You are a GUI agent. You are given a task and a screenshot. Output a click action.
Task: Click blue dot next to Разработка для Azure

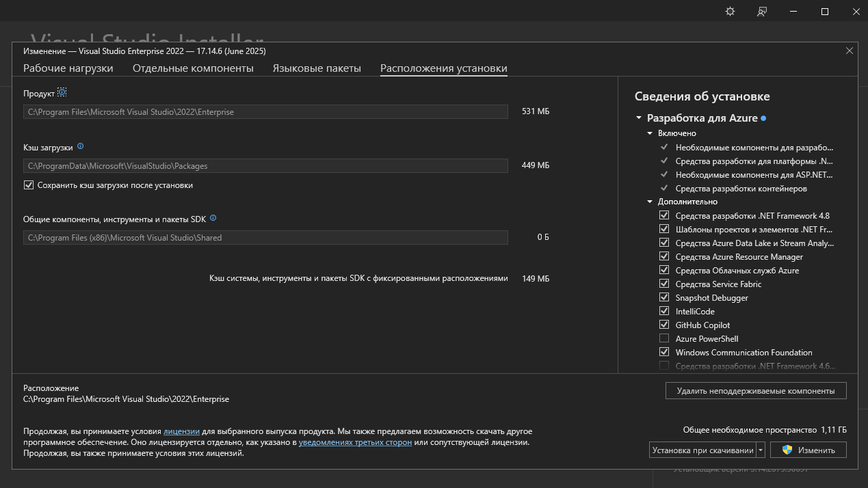(x=763, y=118)
